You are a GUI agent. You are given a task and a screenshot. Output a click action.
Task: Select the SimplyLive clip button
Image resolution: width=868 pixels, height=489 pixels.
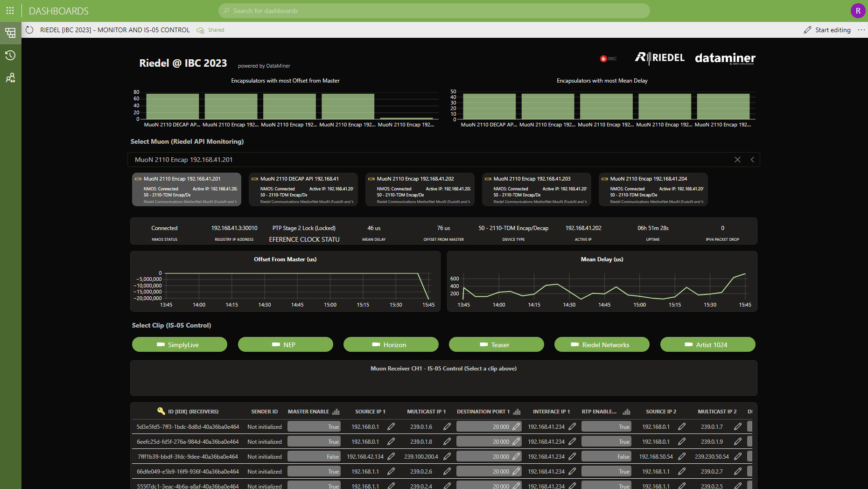(180, 344)
